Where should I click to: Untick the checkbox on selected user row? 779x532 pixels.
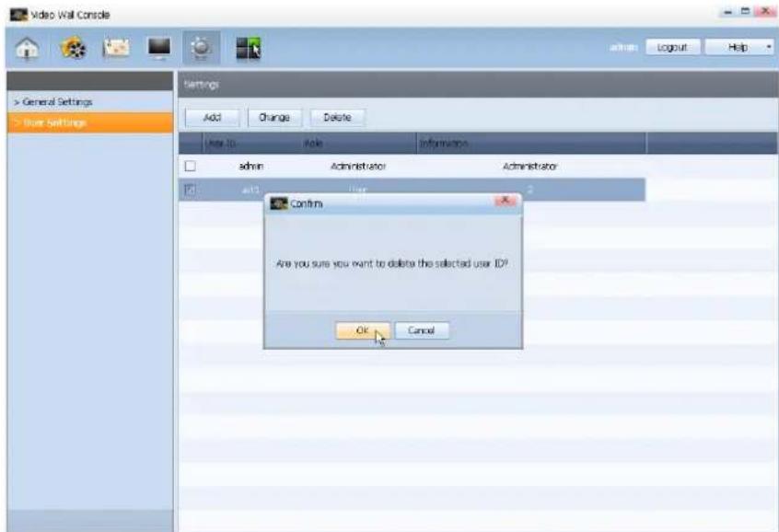pyautogui.click(x=190, y=190)
